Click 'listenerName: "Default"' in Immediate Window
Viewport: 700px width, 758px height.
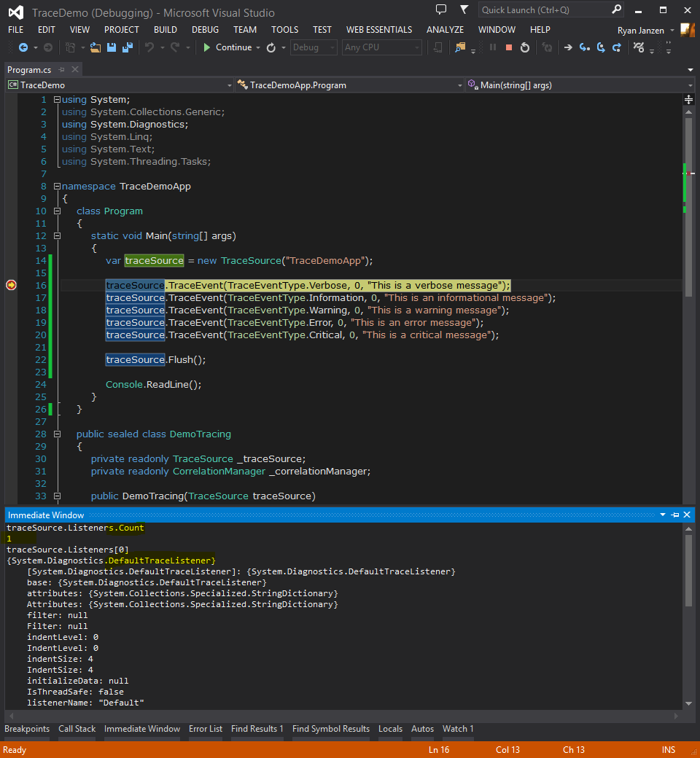pos(85,703)
